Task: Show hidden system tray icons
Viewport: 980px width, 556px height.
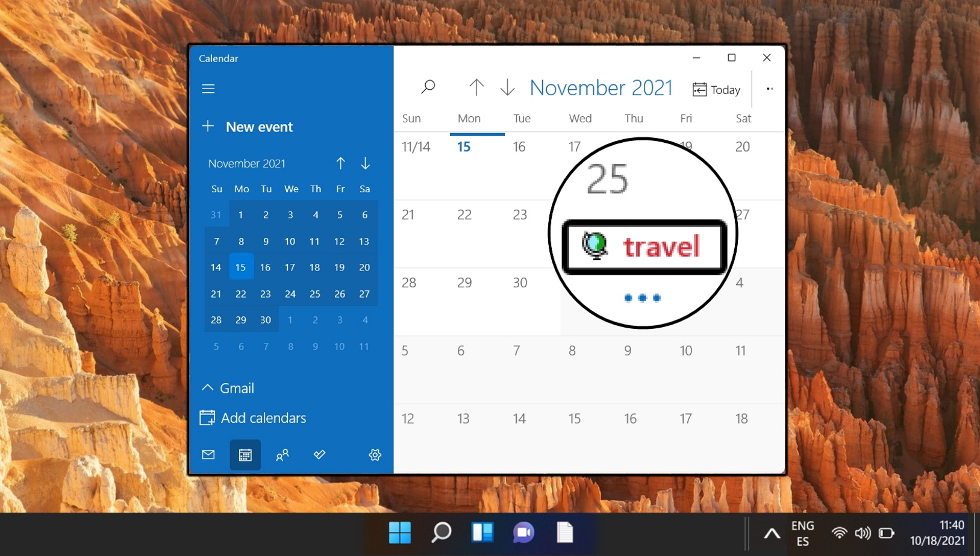Action: 772,534
